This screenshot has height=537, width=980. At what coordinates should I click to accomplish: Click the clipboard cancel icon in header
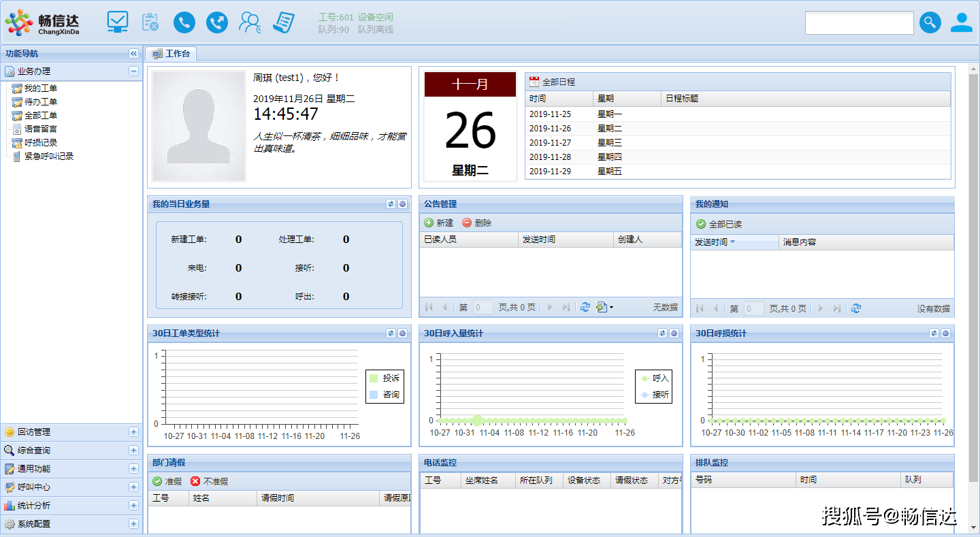150,22
